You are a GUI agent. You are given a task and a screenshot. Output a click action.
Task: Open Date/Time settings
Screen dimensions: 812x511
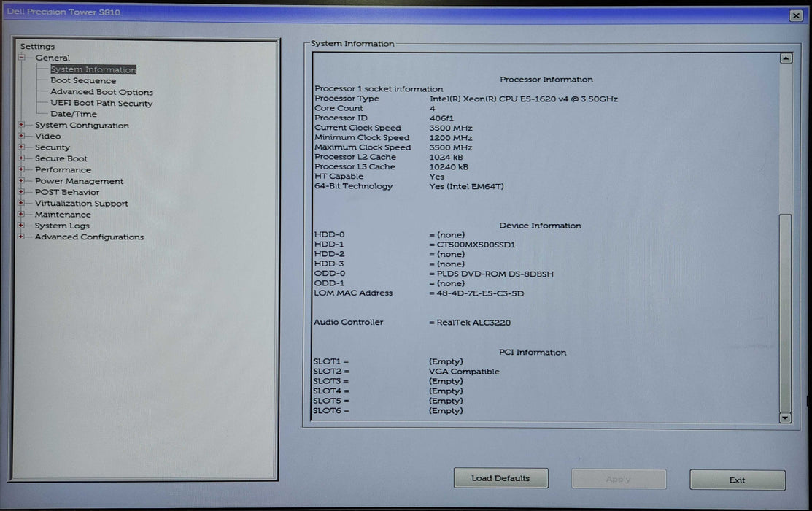click(74, 114)
